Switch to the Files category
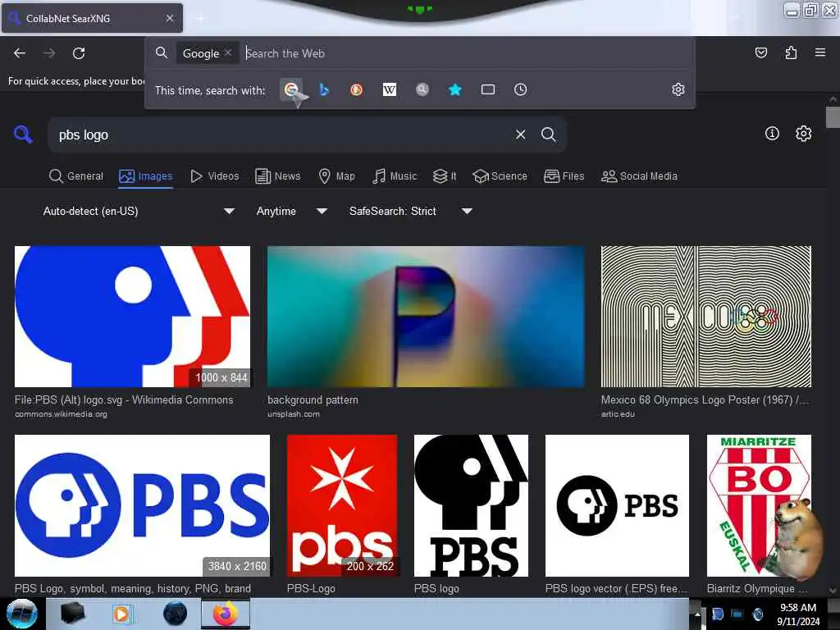The image size is (840, 630). click(564, 176)
